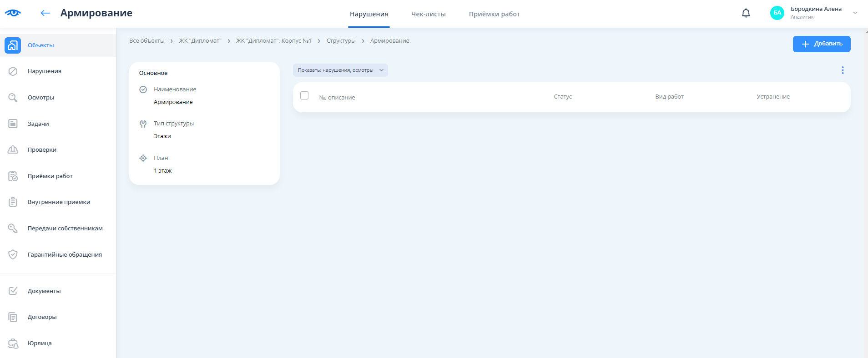The image size is (868, 358).
Task: Click the Добавить button
Action: (x=822, y=44)
